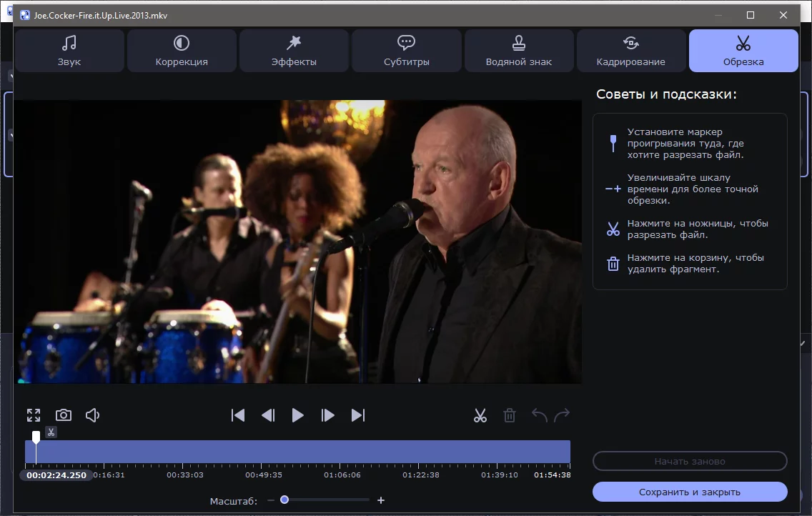The height and width of the screenshot is (516, 812).
Task: Increase the timeline scale with plus
Action: click(381, 500)
